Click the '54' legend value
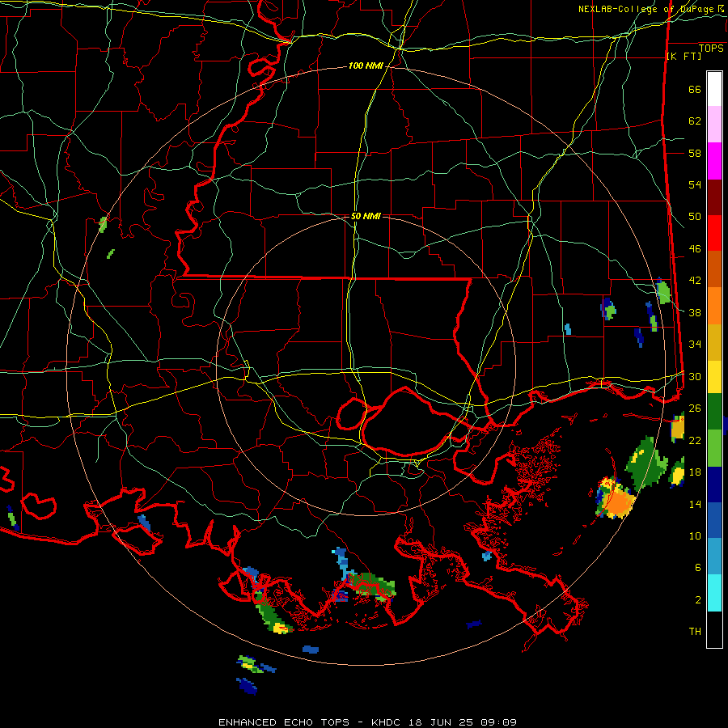 point(695,184)
